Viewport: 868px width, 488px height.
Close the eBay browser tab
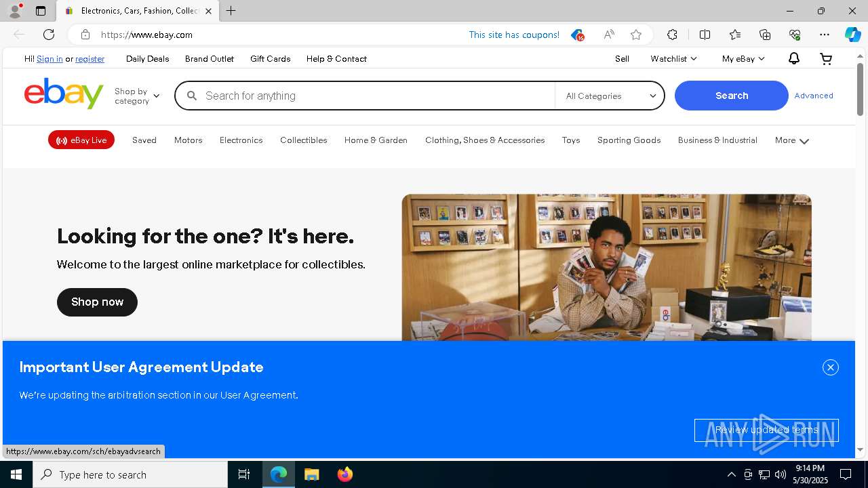tap(208, 11)
